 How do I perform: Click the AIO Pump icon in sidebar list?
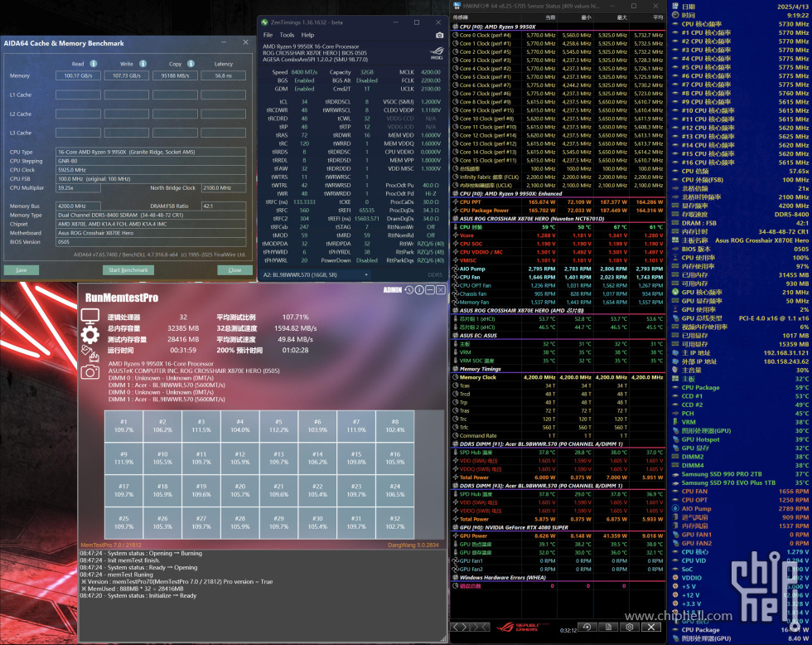(675, 508)
